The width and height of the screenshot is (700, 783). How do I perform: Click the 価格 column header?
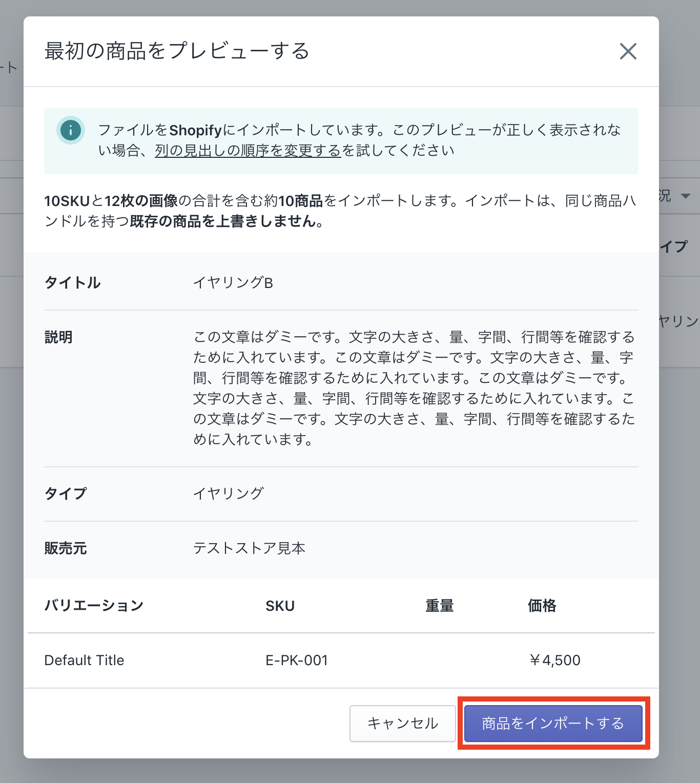point(542,606)
